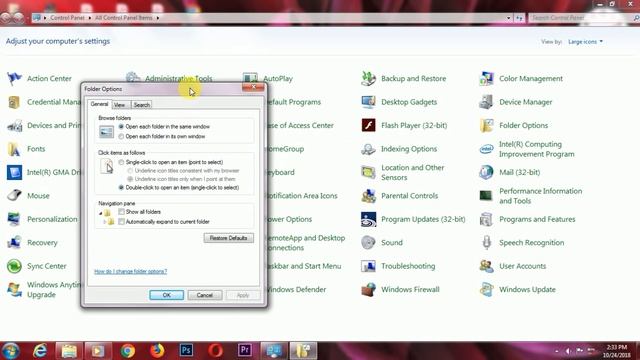This screenshot has height=360, width=640.
Task: Open Windows Update icon
Action: (486, 289)
